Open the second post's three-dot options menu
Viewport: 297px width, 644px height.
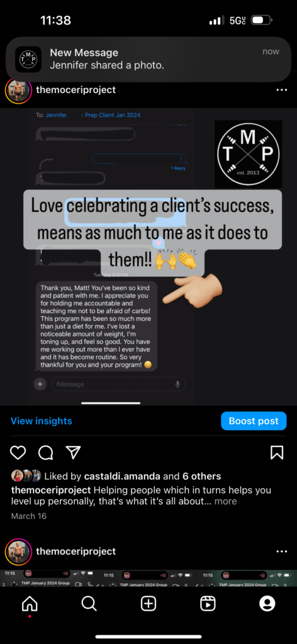point(282,551)
